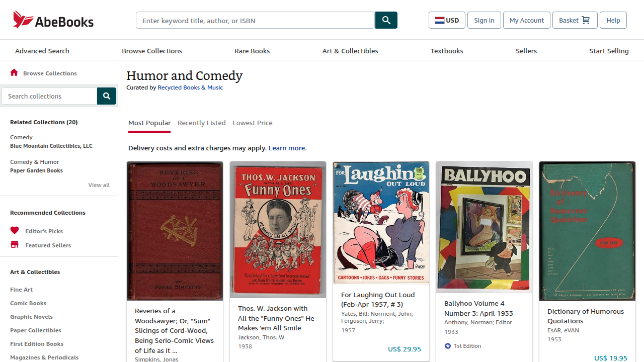
Task: Open the Comedy & Humor collection link
Action: point(36,166)
